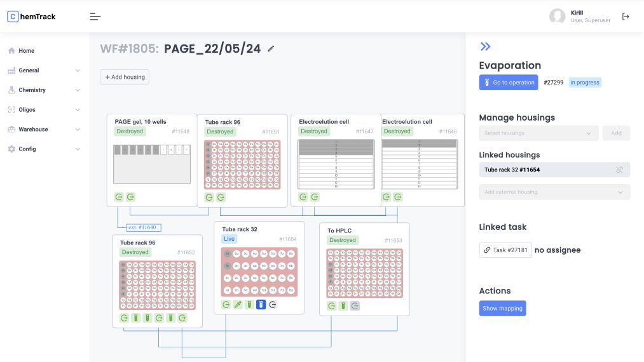Click first transfer icon under Electroelution cell #11647
The width and height of the screenshot is (644, 362).
[303, 197]
